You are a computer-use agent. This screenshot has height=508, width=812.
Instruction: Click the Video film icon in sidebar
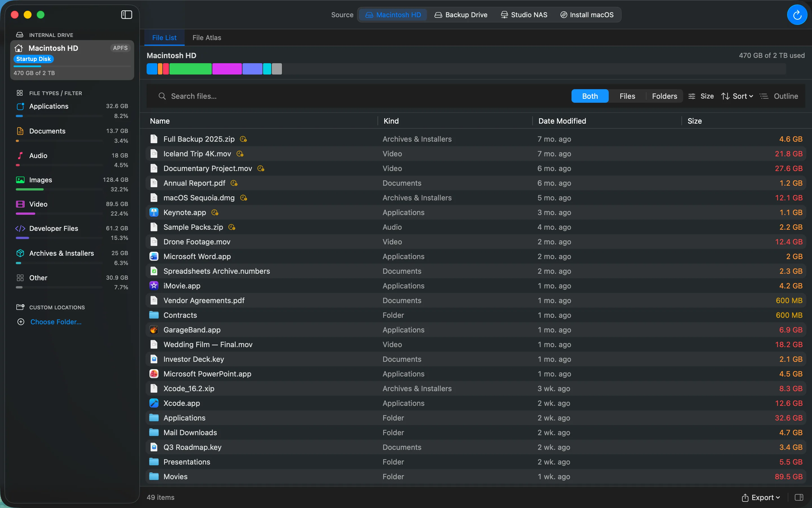[20, 204]
